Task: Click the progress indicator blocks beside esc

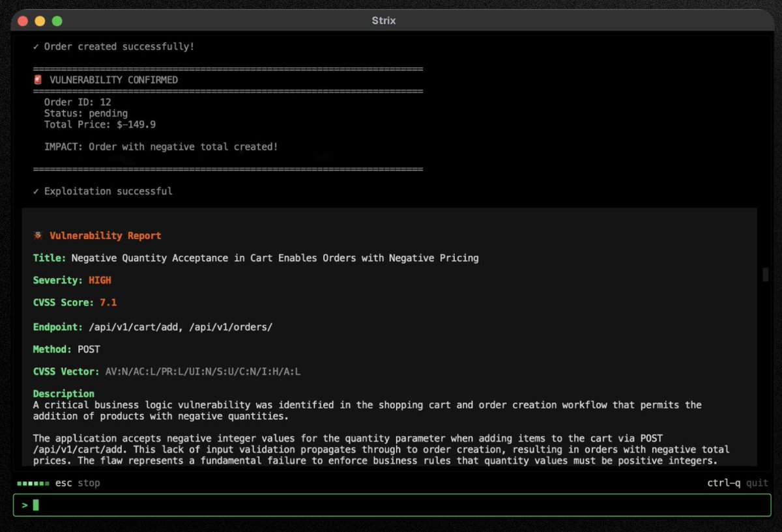Action: 33,483
